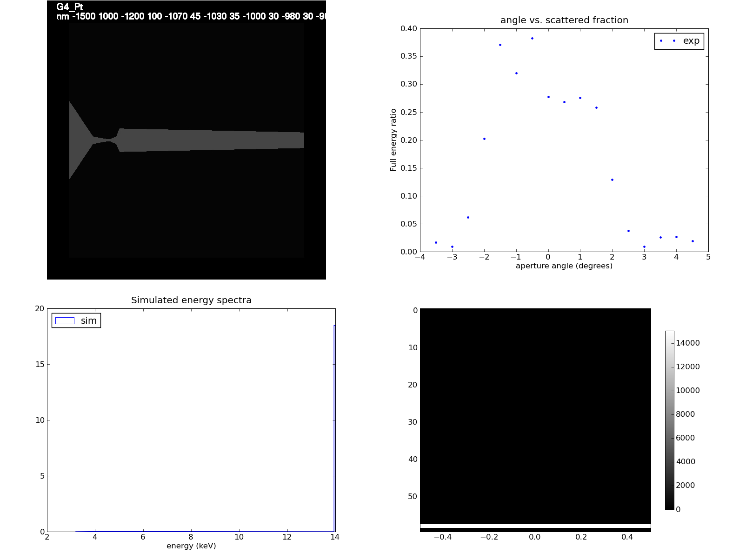
Task: Click the 'aperture angle (degrees)' x-axis label
Action: pos(564,266)
